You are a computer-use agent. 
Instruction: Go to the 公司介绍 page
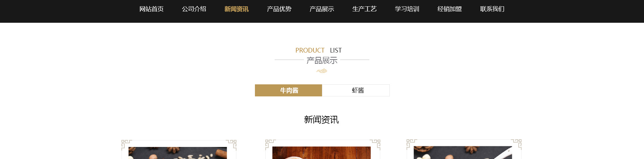coord(194,9)
